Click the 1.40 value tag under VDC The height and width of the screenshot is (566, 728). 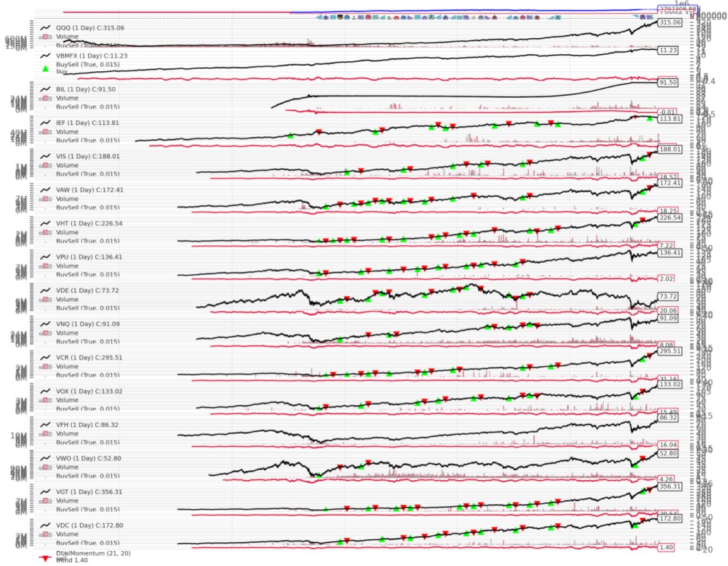[x=666, y=548]
